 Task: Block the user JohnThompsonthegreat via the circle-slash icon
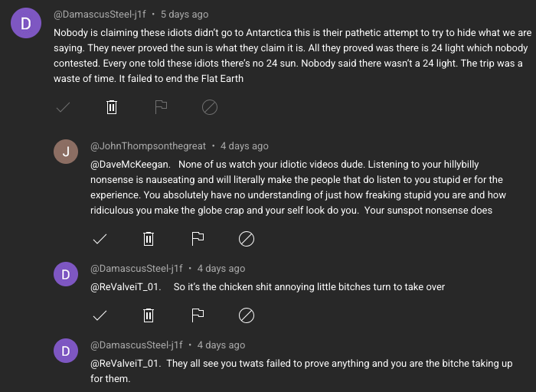click(246, 239)
